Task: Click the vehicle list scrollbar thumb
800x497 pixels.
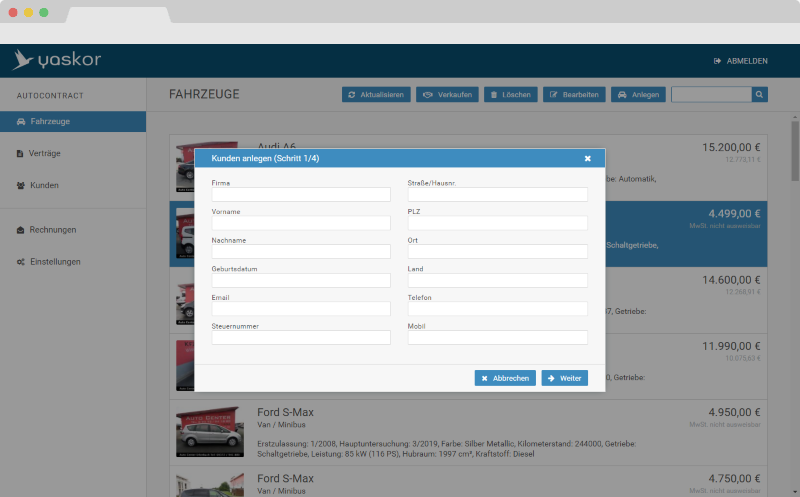Action: pos(795,150)
